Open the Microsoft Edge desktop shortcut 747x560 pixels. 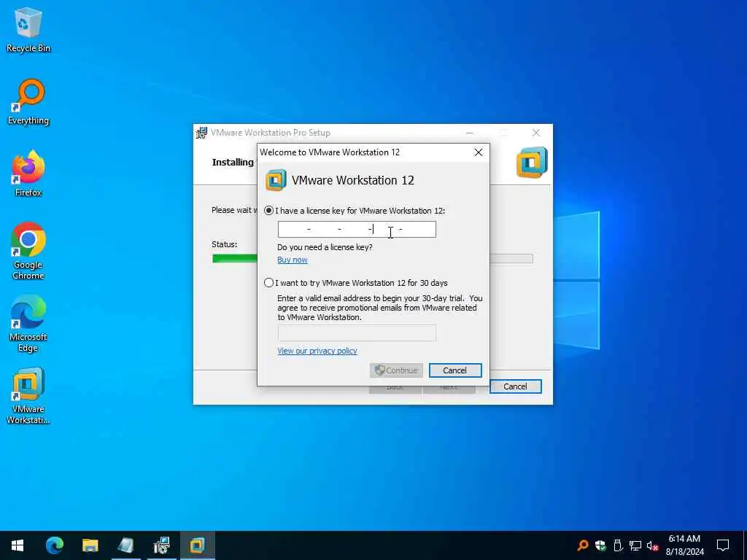(28, 323)
